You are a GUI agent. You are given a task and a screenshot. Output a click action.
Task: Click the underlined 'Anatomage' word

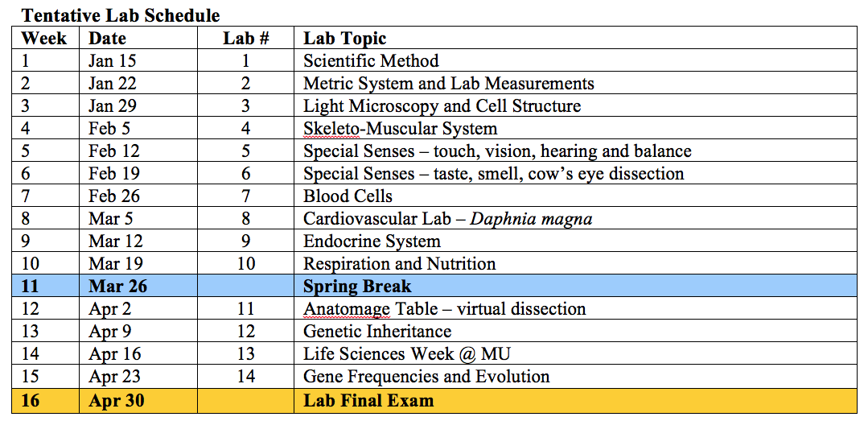click(x=347, y=308)
